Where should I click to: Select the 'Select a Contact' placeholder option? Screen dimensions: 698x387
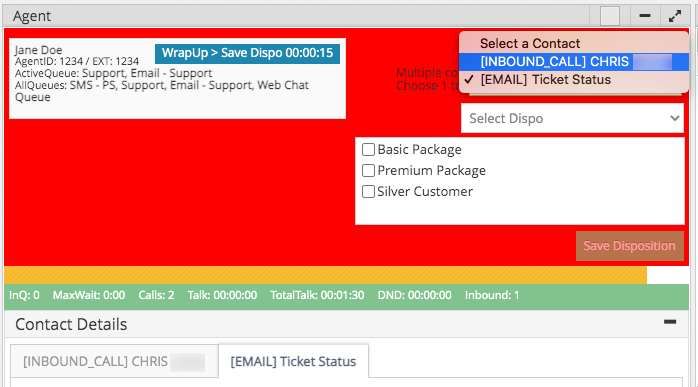[x=574, y=43]
